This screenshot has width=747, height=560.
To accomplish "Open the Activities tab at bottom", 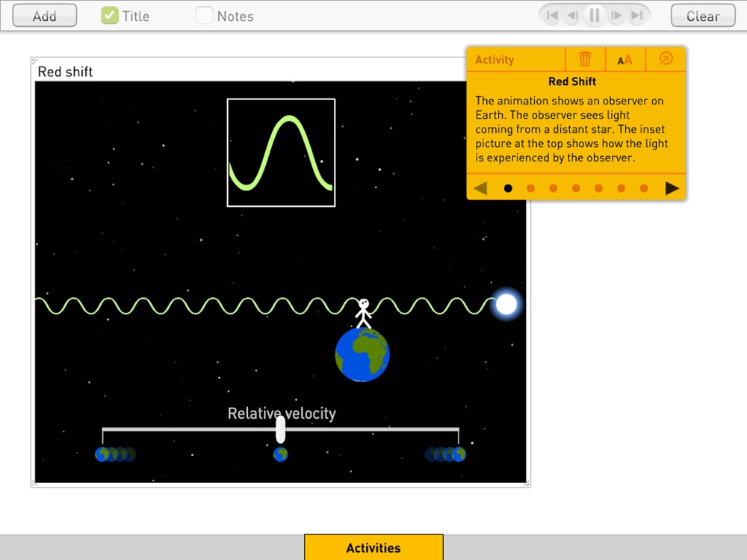I will coord(373,547).
